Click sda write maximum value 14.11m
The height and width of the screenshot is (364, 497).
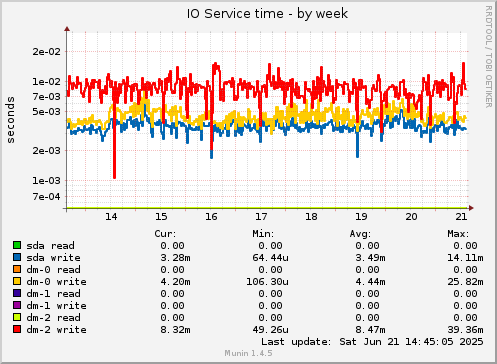tap(465, 258)
